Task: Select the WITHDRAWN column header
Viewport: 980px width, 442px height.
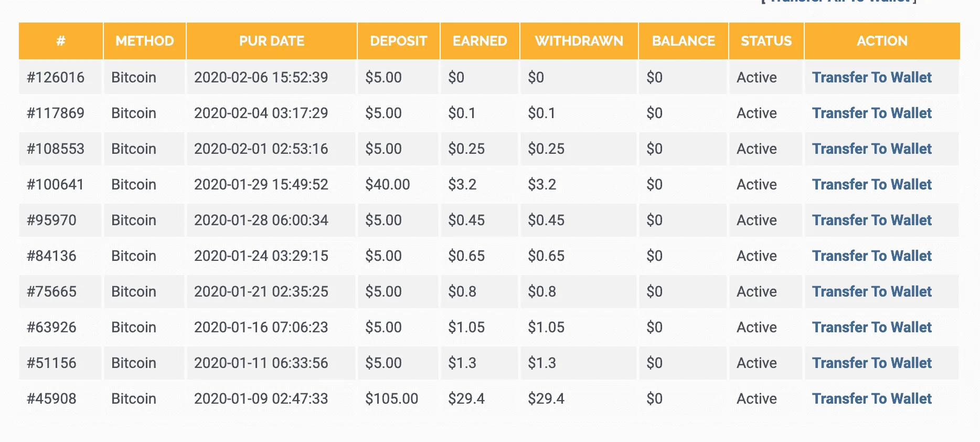Action: coord(579,41)
